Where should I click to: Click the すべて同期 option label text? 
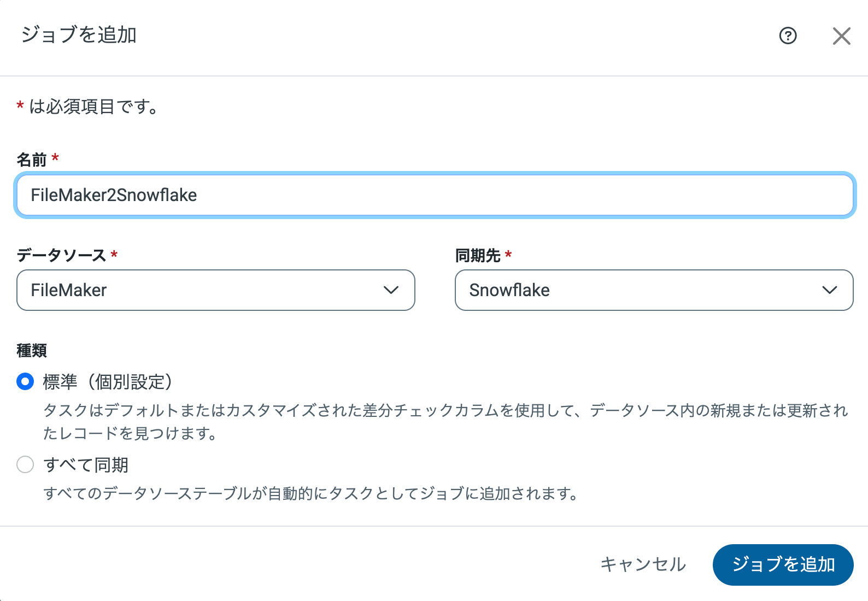click(86, 465)
